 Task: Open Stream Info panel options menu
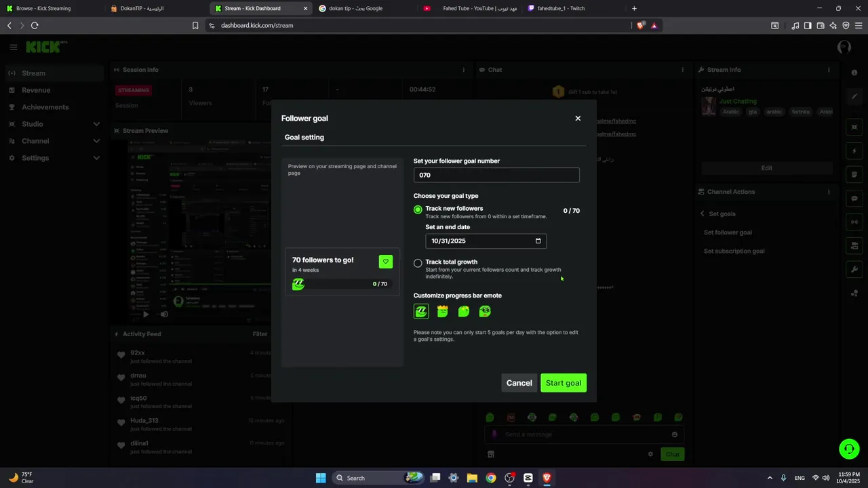coord(828,70)
